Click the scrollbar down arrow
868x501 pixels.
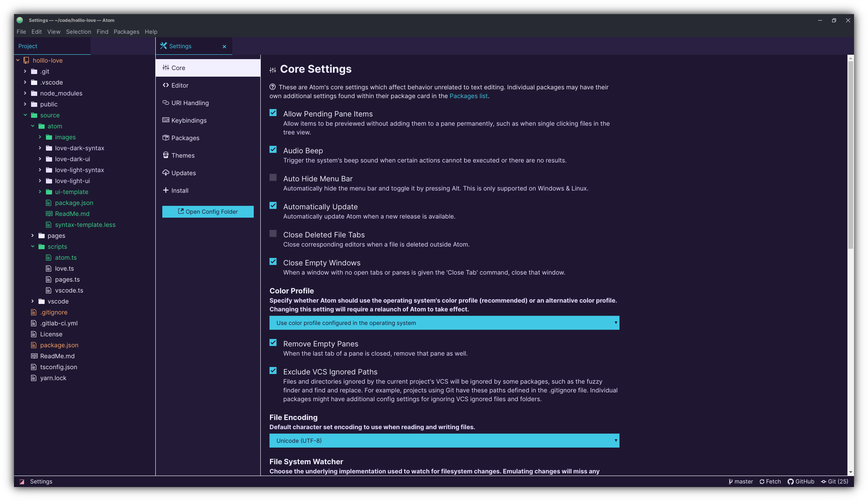pos(850,472)
